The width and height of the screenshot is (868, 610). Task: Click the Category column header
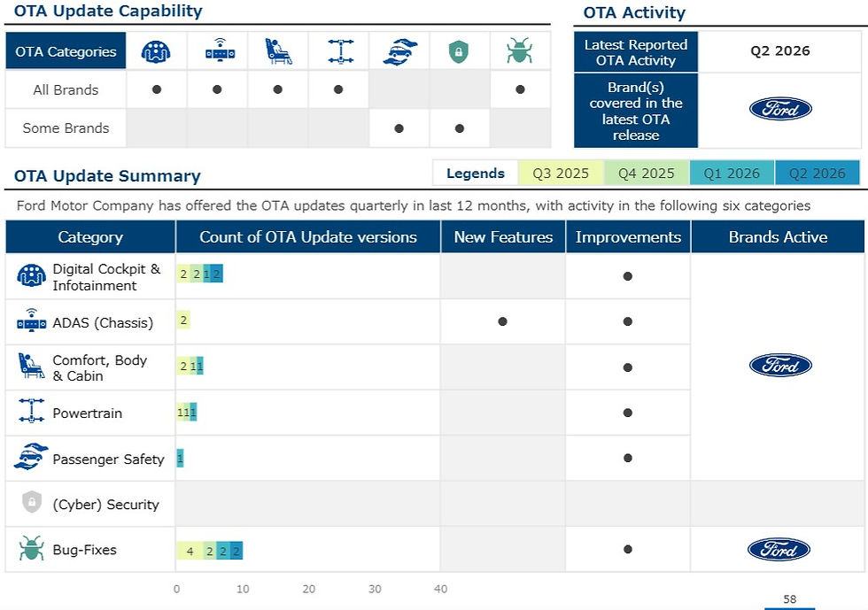coord(90,237)
